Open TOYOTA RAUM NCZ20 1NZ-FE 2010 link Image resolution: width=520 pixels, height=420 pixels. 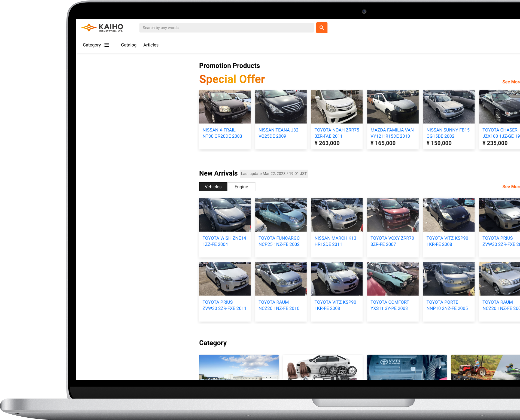pos(279,305)
